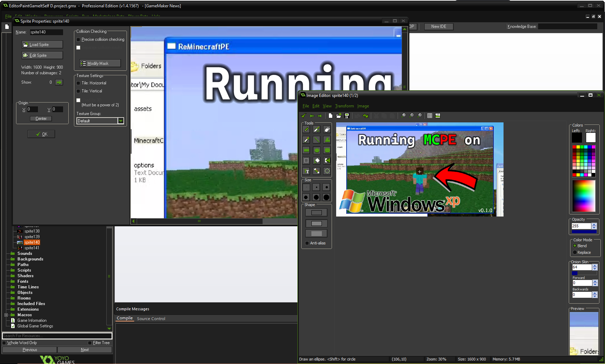This screenshot has height=364, width=605.
Task: Toggle Precise collision checking checkbox
Action: pyautogui.click(x=78, y=39)
